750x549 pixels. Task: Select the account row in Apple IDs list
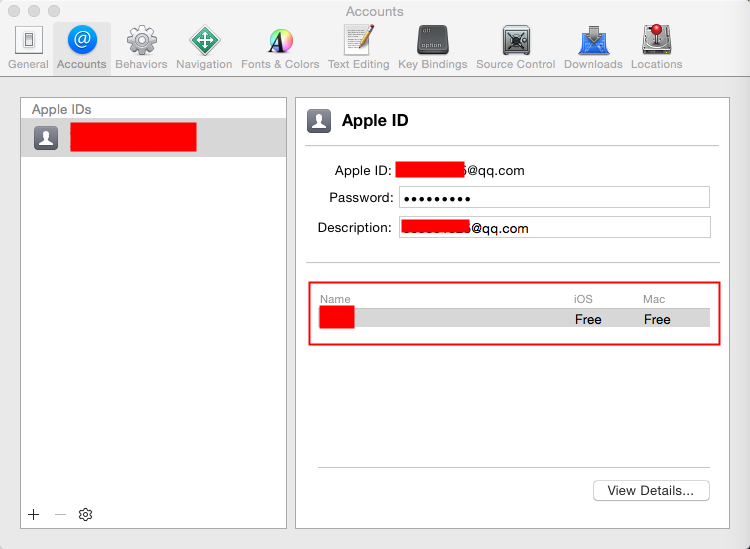[x=154, y=138]
